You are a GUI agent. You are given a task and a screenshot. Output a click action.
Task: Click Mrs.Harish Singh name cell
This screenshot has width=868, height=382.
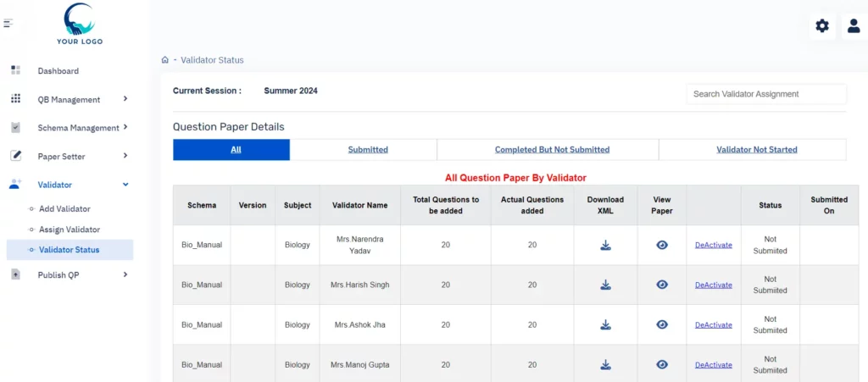point(359,285)
